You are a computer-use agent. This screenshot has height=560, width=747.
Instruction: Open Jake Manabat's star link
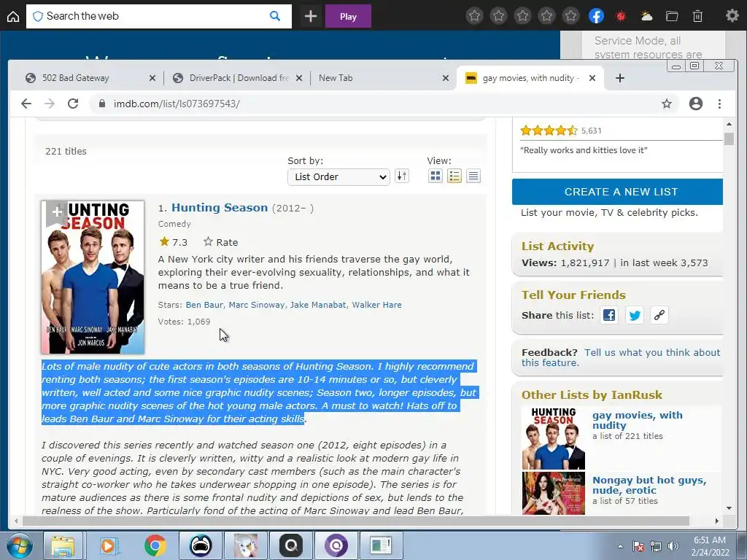[318, 305]
